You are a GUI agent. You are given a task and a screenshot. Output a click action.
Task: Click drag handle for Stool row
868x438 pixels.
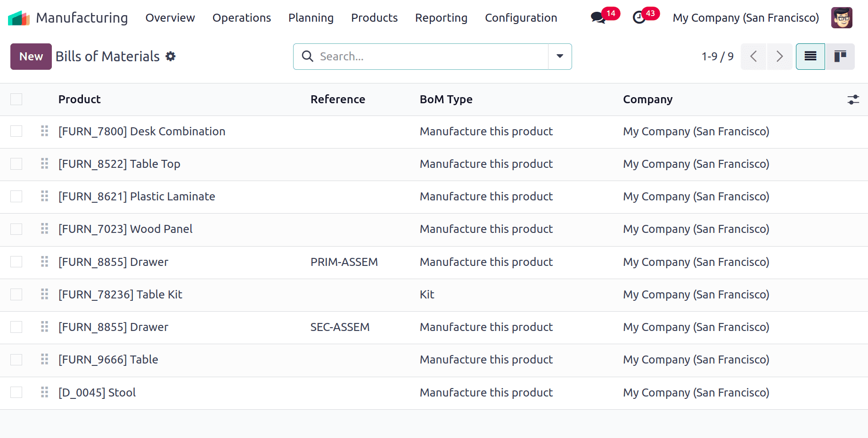pos(45,392)
